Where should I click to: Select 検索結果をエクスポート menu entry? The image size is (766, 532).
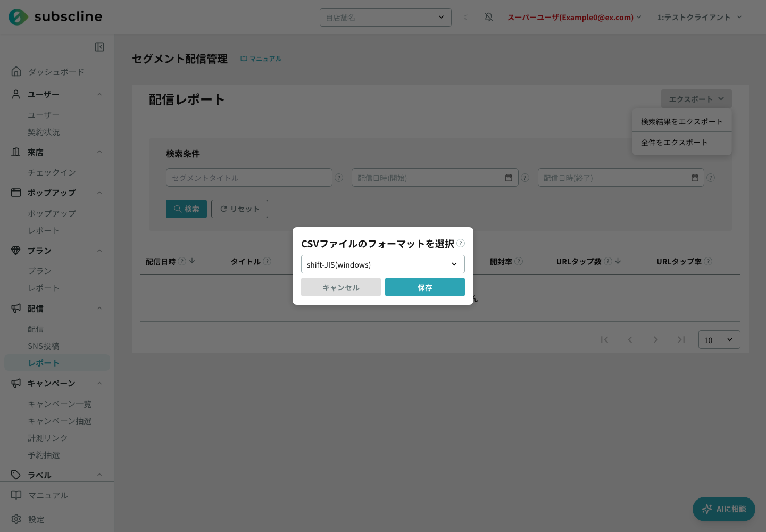(682, 121)
